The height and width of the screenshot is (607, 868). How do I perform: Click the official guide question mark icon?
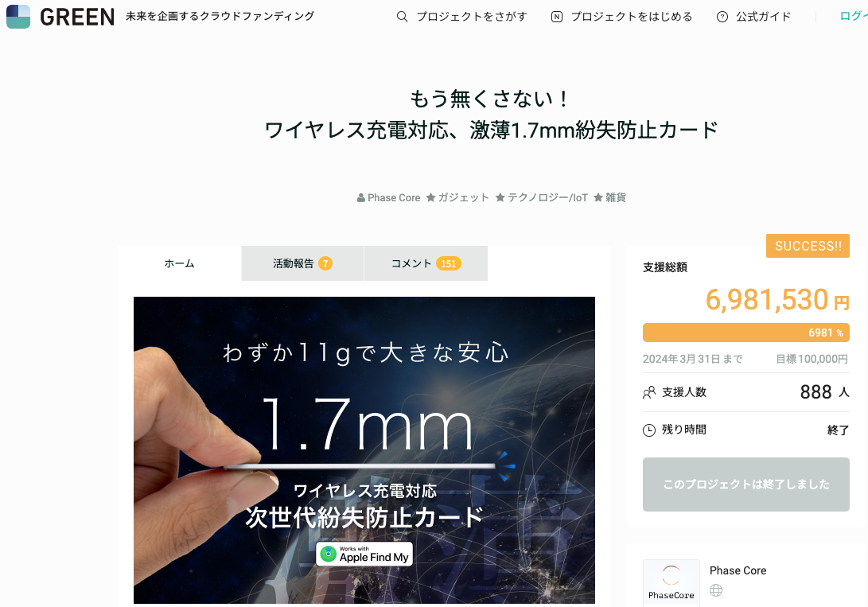click(x=722, y=18)
